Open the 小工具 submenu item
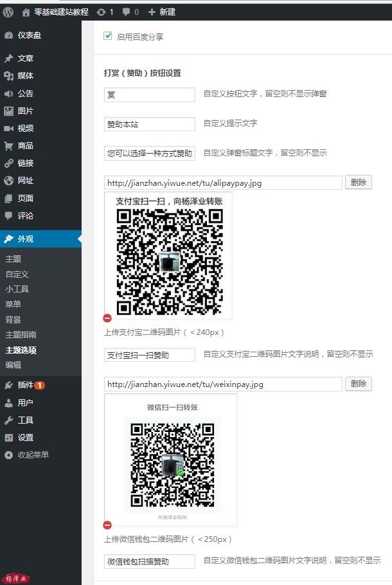This screenshot has height=585, width=392. click(x=17, y=289)
